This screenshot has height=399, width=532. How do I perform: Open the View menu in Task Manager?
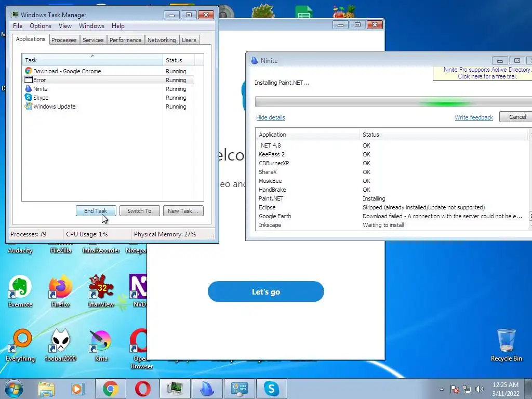pyautogui.click(x=65, y=26)
